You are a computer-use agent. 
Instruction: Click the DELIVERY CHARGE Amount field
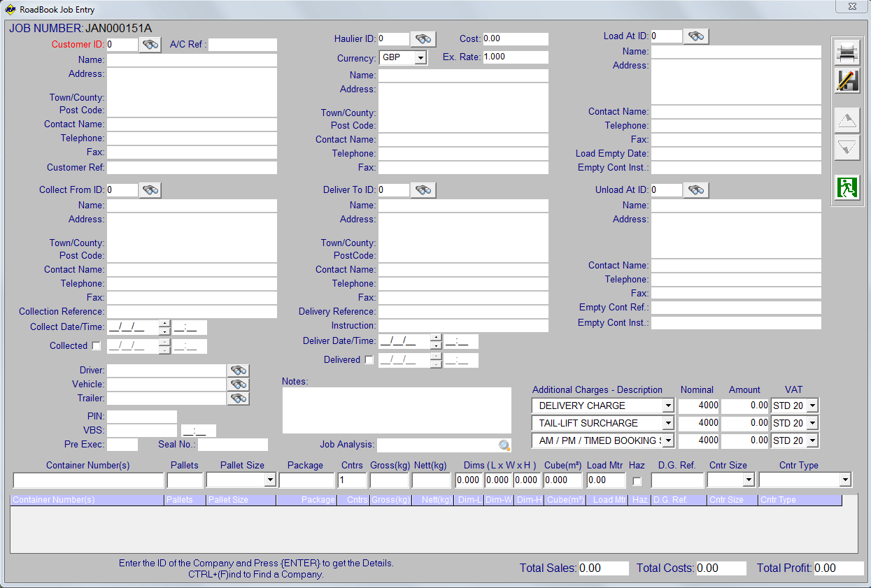pyautogui.click(x=745, y=406)
